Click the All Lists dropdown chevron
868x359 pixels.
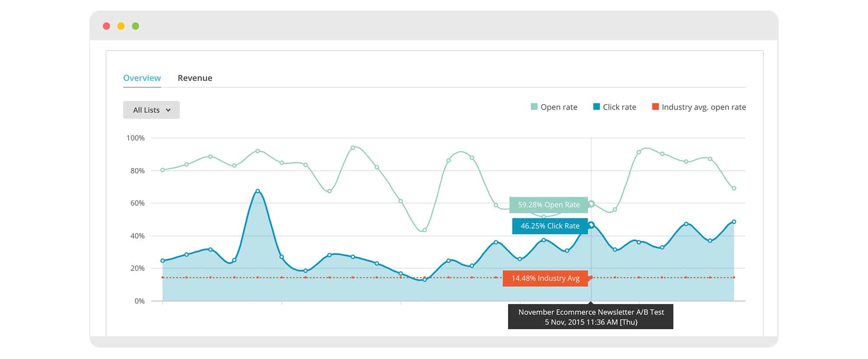(x=168, y=110)
